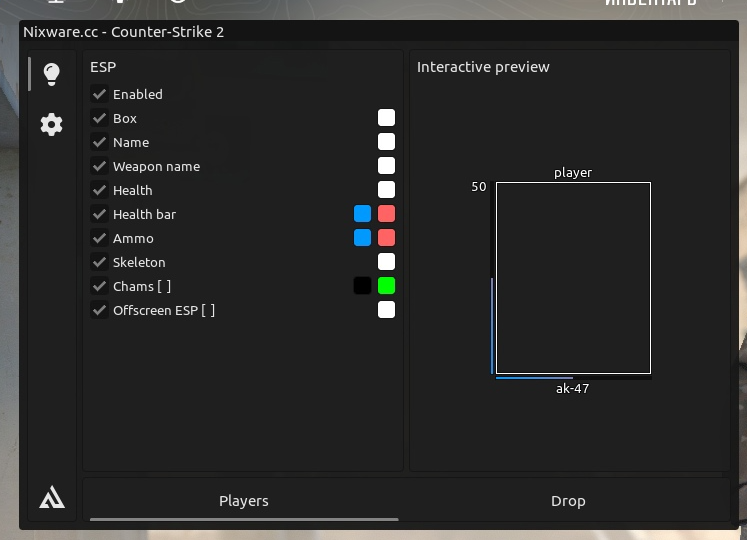
Task: Open the lightbulb visuals section
Action: pyautogui.click(x=51, y=74)
